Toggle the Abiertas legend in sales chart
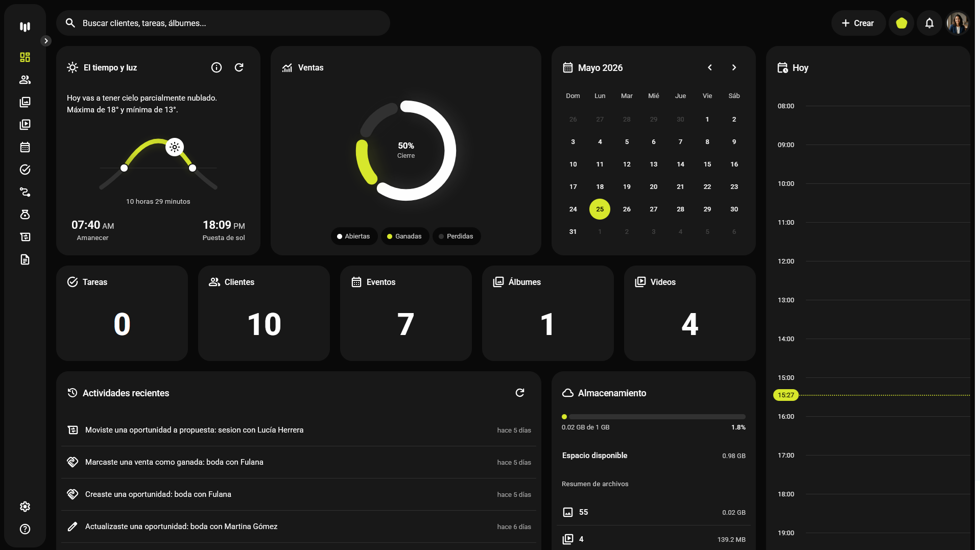This screenshot has height=550, width=980. point(354,236)
